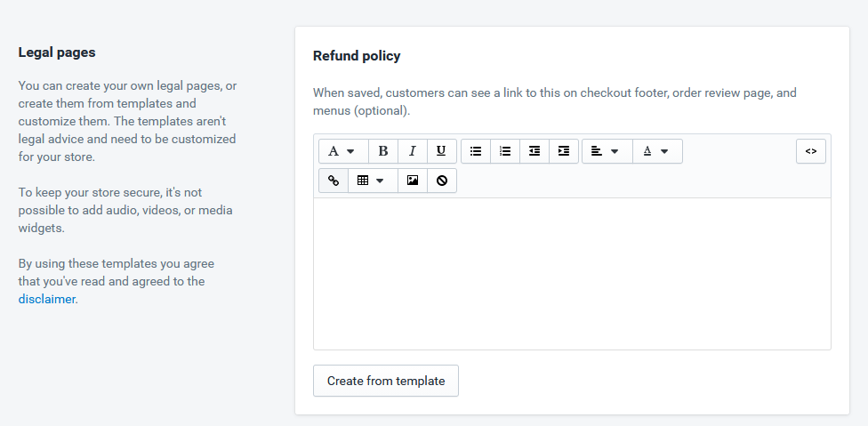Toggle bold formatting in the editor
868x426 pixels.
(x=383, y=151)
